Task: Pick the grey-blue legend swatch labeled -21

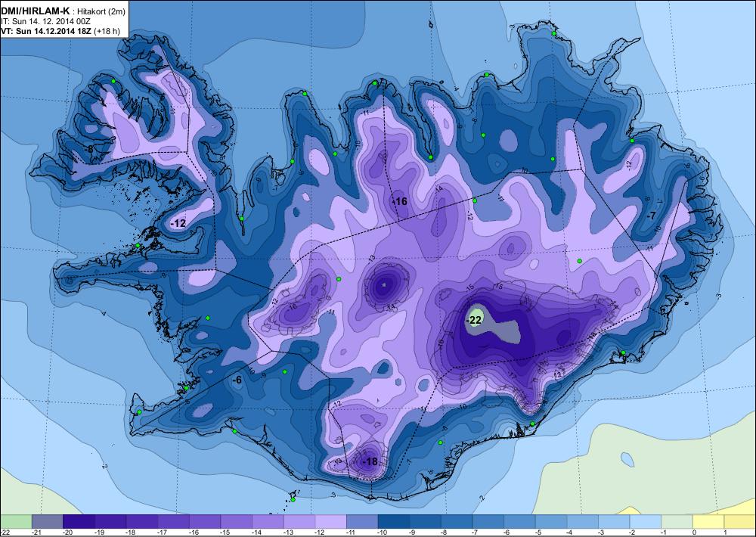Action: pyautogui.click(x=47, y=522)
